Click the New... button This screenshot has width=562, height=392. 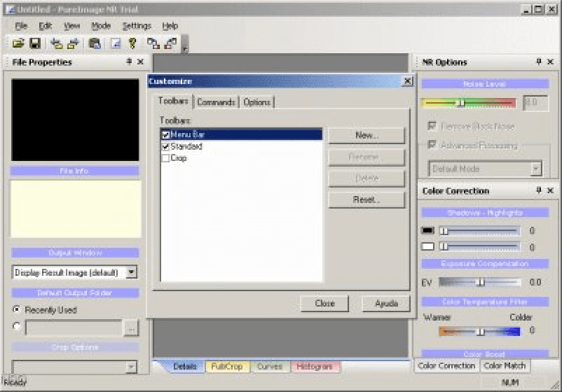click(366, 135)
